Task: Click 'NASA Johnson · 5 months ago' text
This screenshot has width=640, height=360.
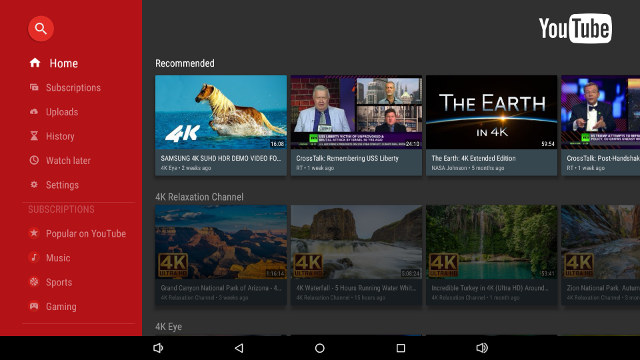Action: (x=468, y=168)
